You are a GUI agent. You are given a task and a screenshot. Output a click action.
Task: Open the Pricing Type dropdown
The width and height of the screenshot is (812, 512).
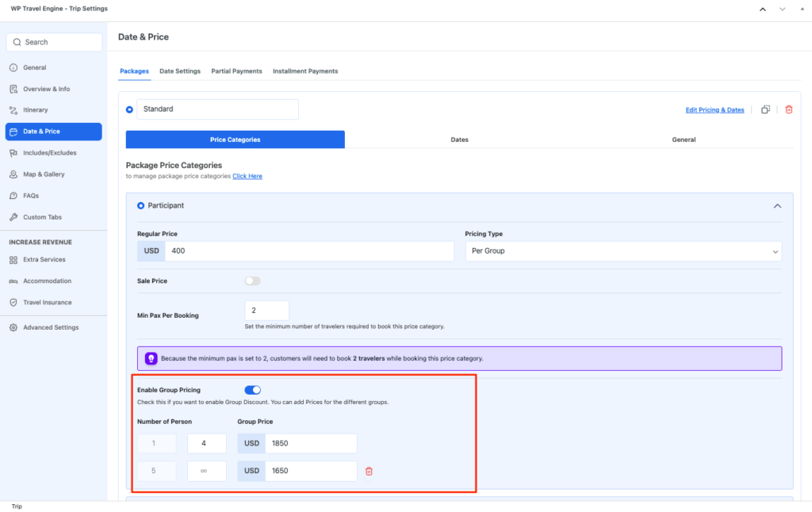(x=622, y=251)
